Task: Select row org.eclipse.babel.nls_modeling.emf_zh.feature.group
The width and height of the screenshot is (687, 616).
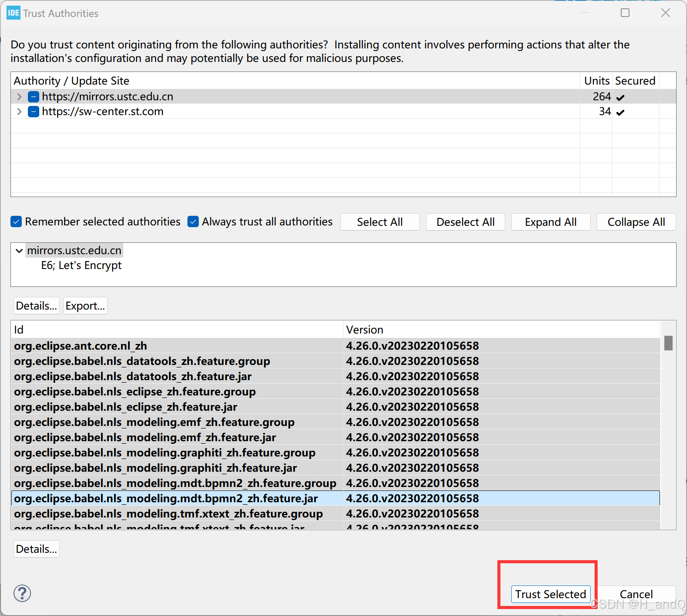Action: pos(336,422)
